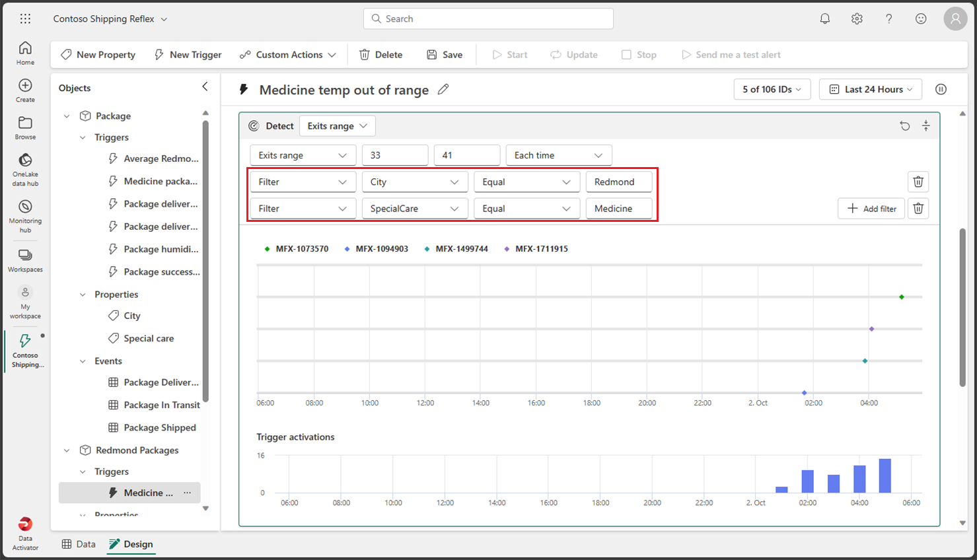
Task: Open Create in left rail
Action: tap(25, 90)
